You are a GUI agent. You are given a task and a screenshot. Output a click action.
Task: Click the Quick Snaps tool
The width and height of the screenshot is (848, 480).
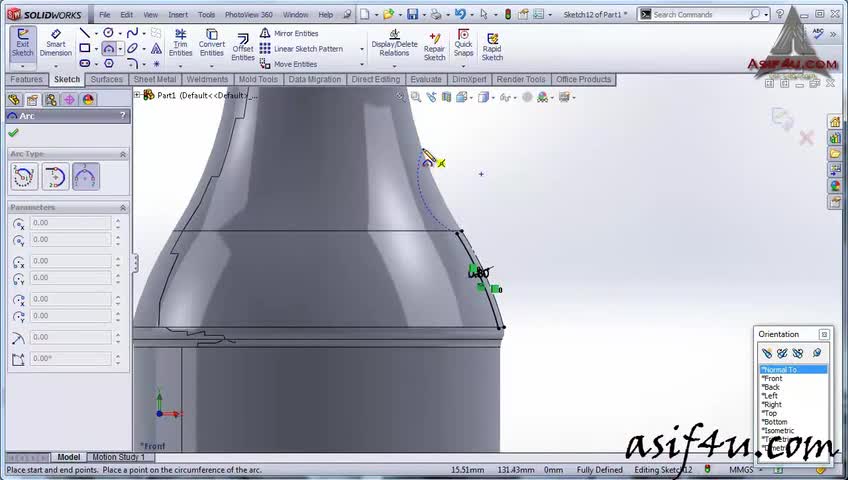pos(463,43)
